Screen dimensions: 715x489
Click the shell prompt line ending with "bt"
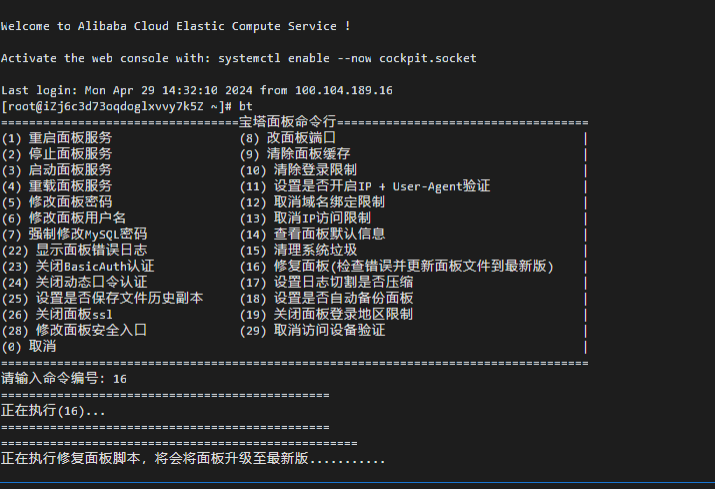(127, 106)
